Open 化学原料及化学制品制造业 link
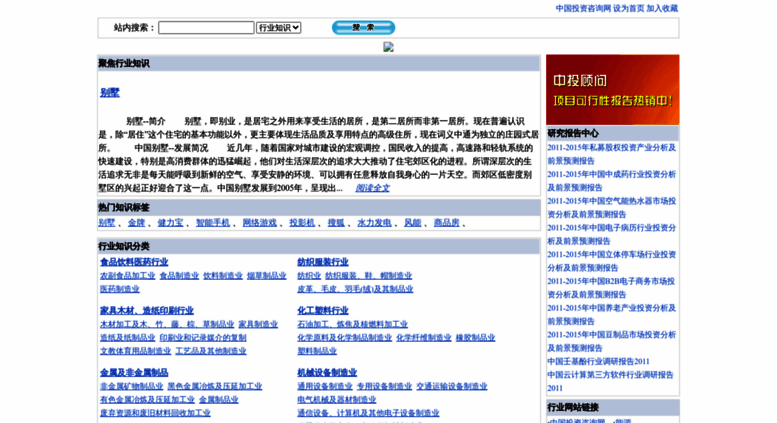 [x=344, y=338]
